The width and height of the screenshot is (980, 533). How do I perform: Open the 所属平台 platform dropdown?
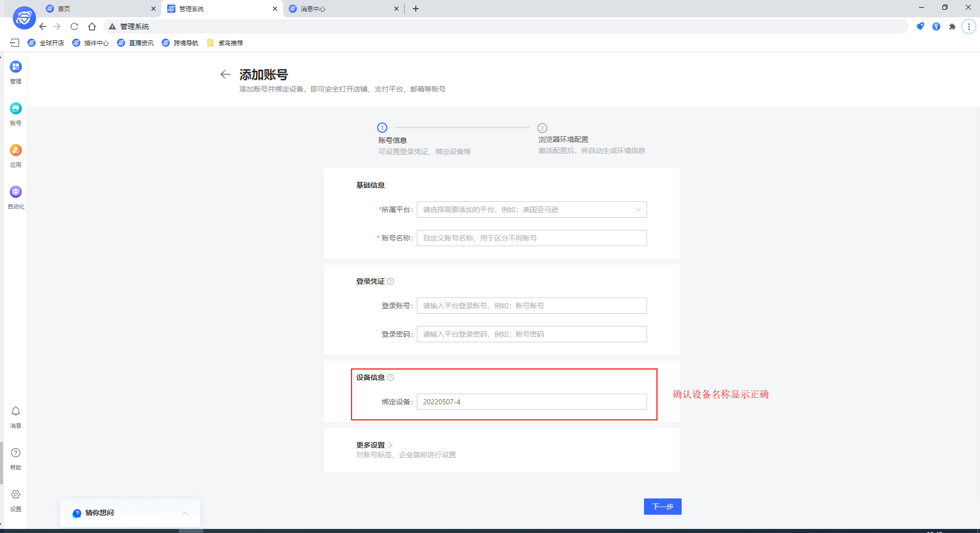pyautogui.click(x=531, y=209)
